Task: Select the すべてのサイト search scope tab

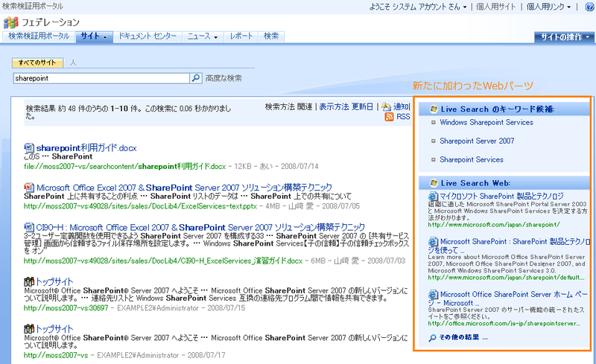Action: (x=37, y=63)
